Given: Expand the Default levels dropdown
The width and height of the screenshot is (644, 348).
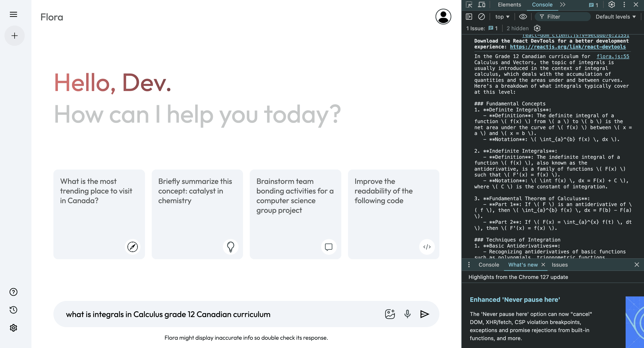Looking at the screenshot, I should pos(616,17).
